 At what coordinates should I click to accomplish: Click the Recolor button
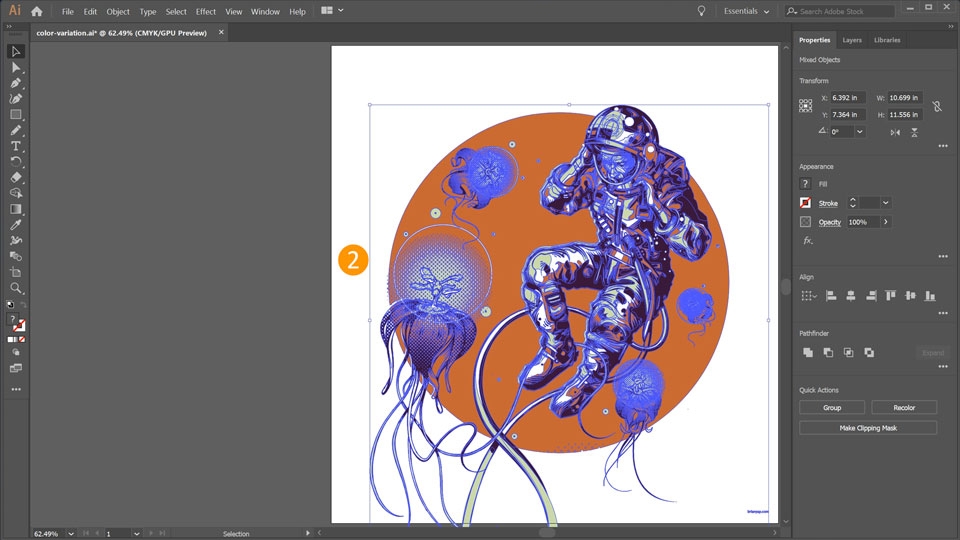click(x=904, y=408)
